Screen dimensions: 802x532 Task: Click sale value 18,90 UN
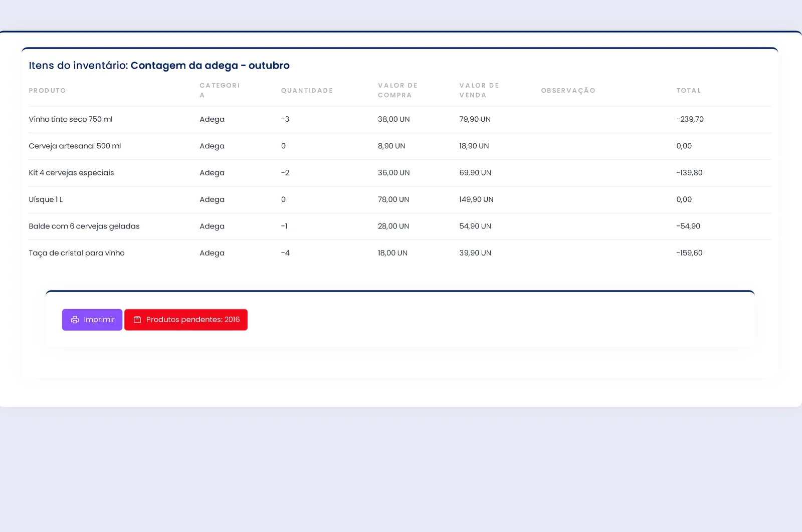[x=474, y=146]
